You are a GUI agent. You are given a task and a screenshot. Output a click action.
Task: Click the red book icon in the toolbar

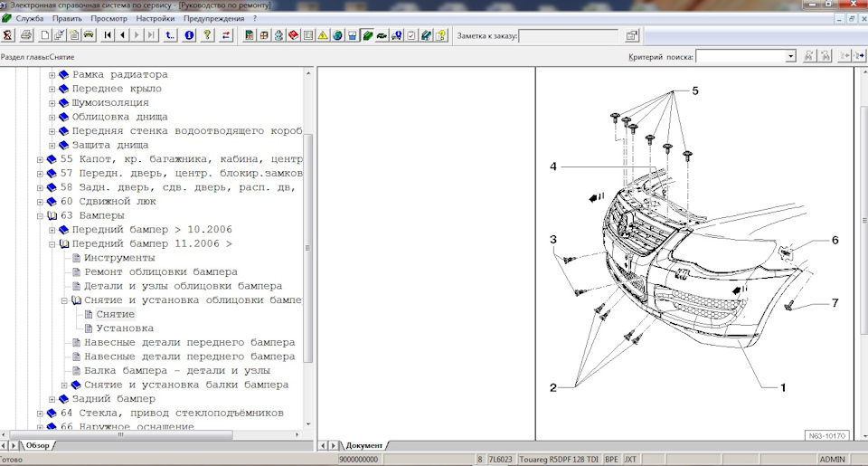(294, 36)
